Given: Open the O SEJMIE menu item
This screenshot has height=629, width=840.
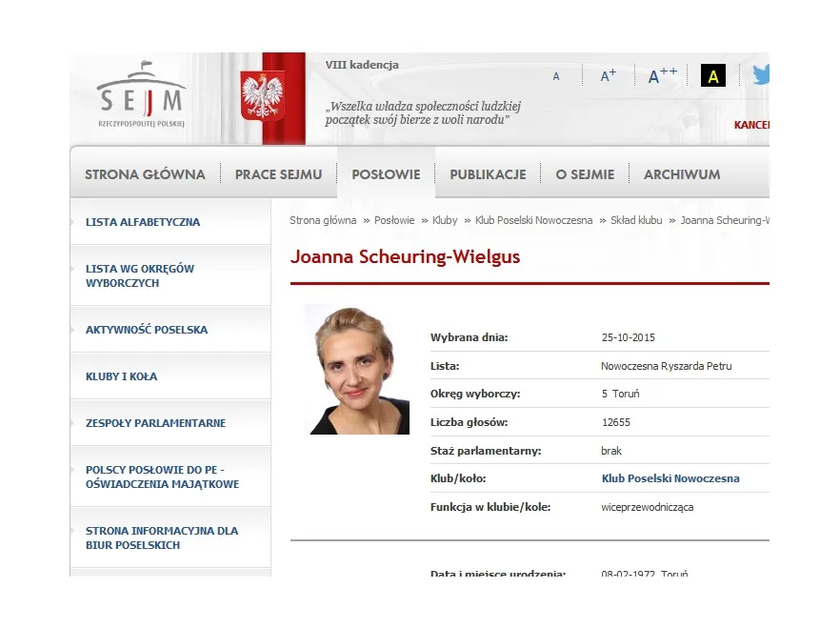Looking at the screenshot, I should coord(584,174).
